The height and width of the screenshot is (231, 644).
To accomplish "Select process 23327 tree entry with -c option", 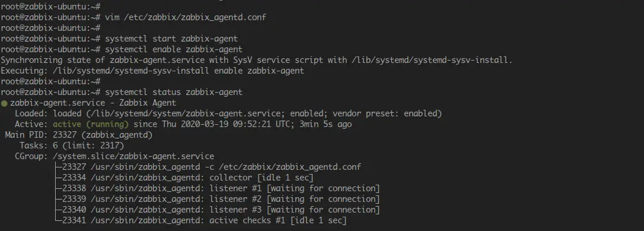I will (208, 167).
